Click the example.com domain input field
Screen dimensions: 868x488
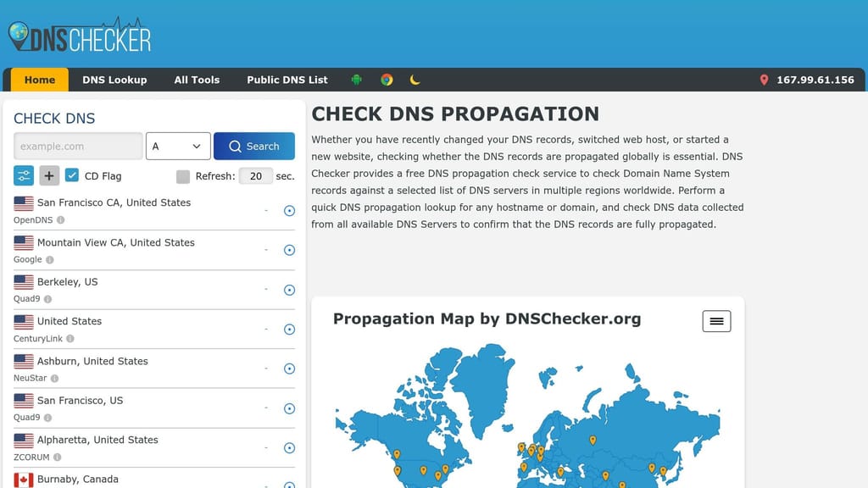(x=78, y=146)
